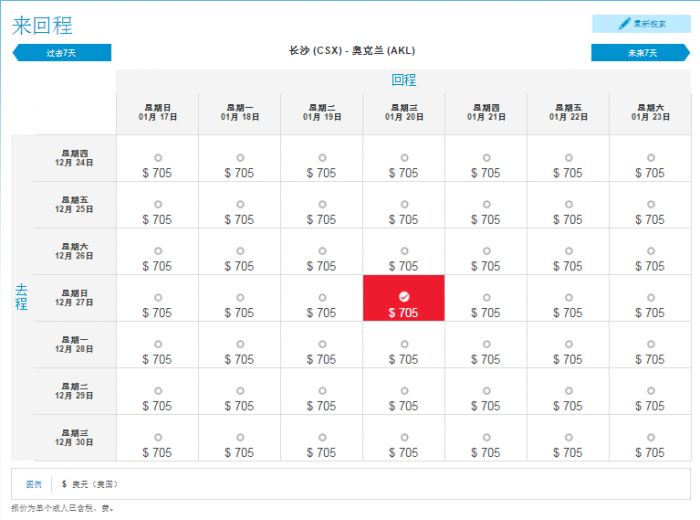Select fare for 12月25日 depart, 01月23日 return
The width and height of the screenshot is (700, 520).
650,204
